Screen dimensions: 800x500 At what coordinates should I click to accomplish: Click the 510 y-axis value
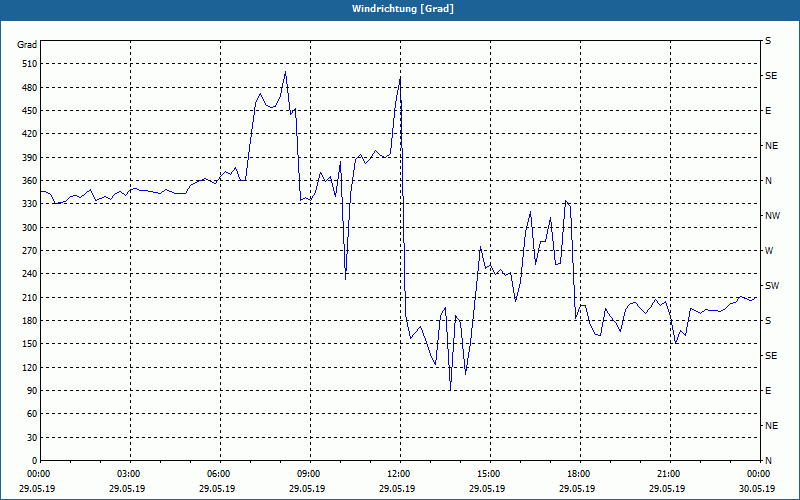pyautogui.click(x=30, y=64)
